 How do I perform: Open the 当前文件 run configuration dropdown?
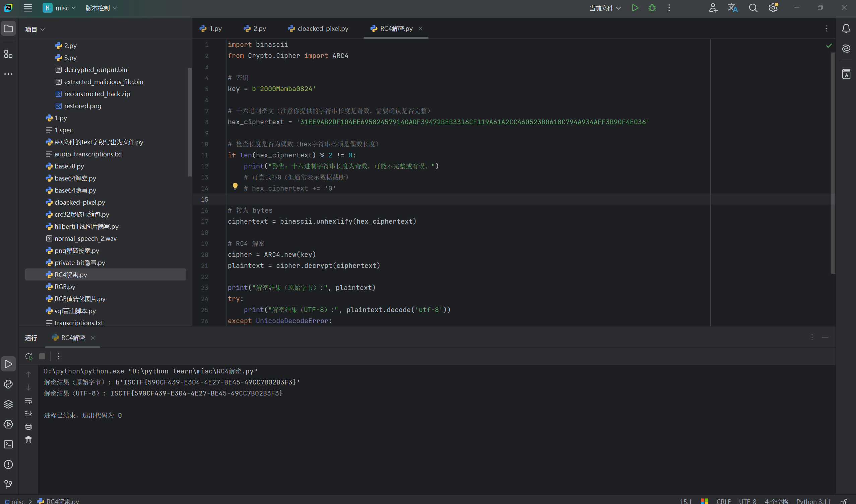[x=605, y=8]
